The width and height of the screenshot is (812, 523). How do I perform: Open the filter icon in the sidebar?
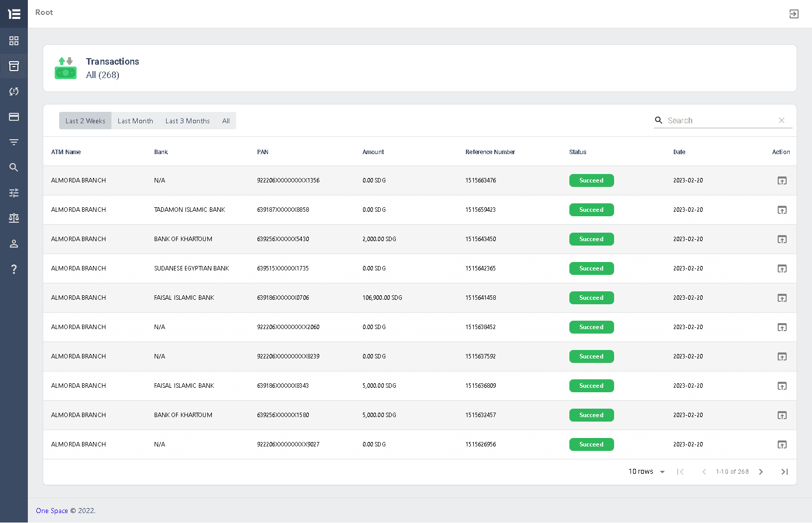(13, 142)
